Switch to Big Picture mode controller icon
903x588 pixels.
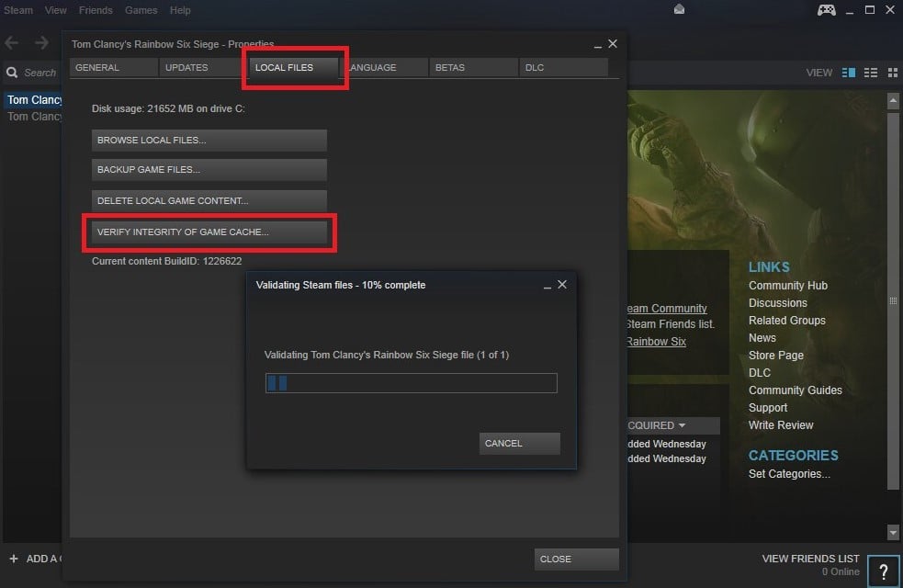[827, 10]
